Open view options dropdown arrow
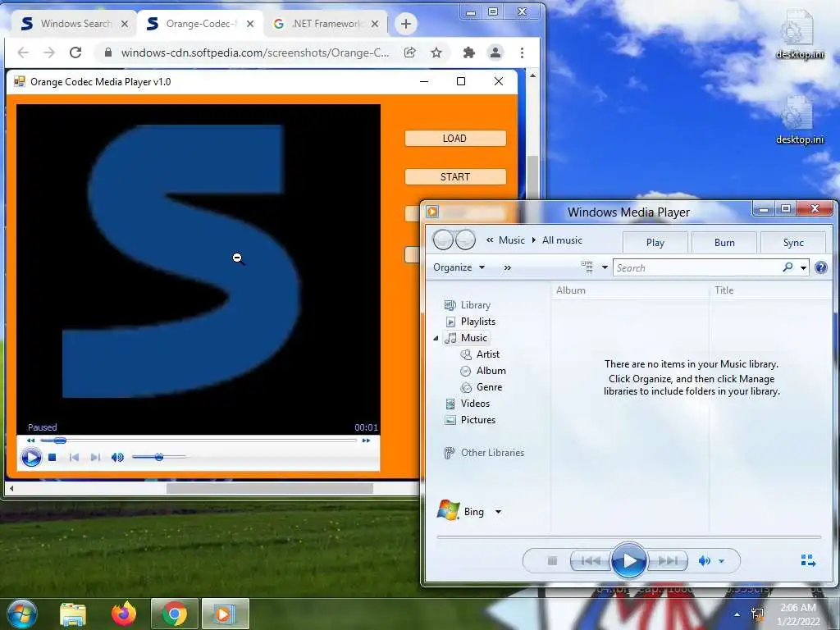 click(605, 267)
